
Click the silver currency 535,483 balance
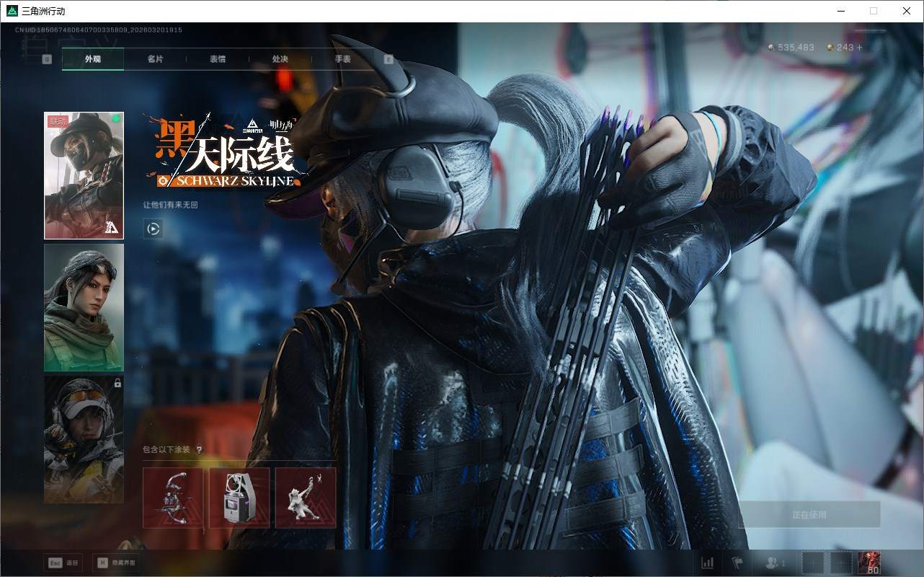click(791, 48)
